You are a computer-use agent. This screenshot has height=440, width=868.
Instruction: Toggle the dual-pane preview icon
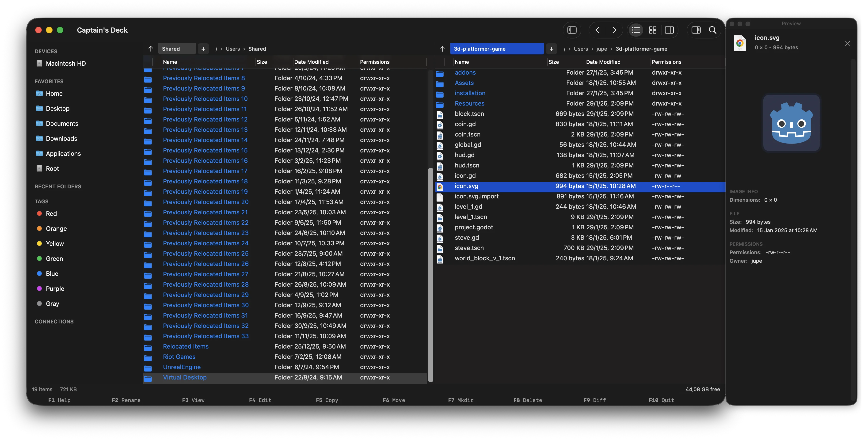click(696, 30)
